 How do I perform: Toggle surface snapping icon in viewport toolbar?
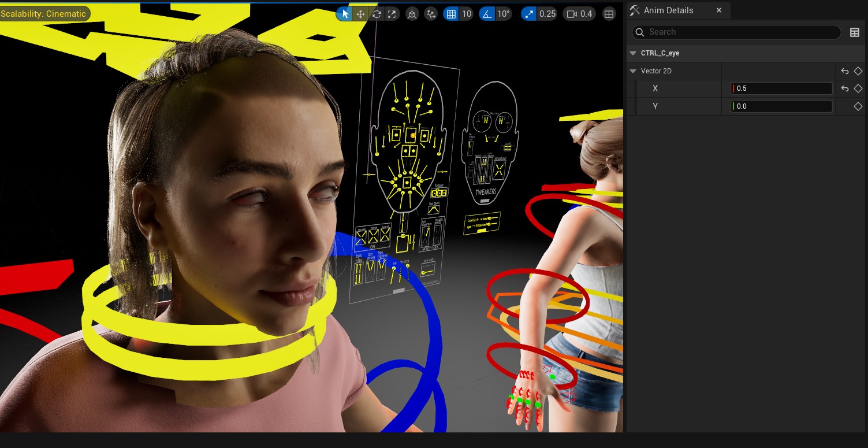[x=431, y=14]
